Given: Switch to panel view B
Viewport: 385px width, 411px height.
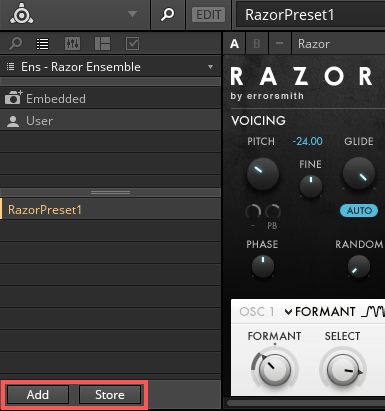Looking at the screenshot, I should coord(257,44).
